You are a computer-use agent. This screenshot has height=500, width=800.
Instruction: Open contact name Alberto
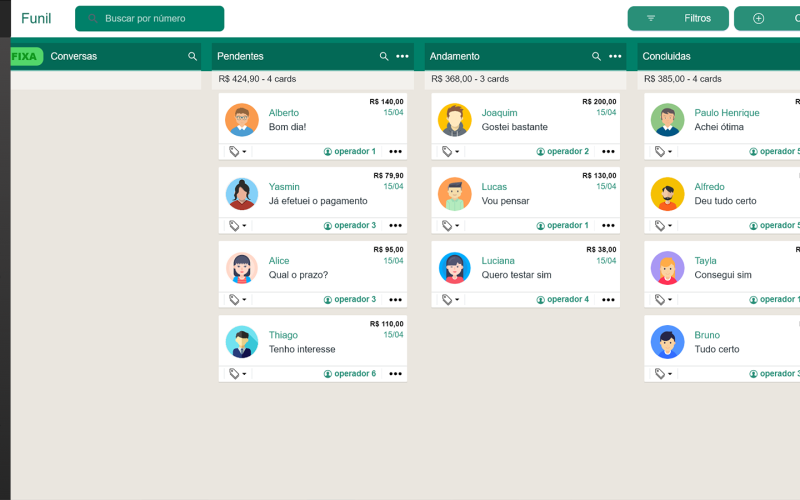[284, 113]
